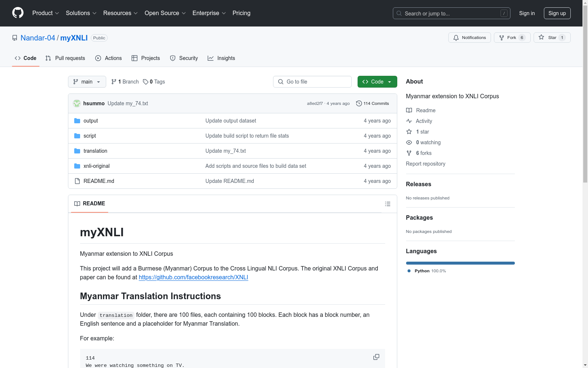588x368 pixels.
Task: Click the Python language progress bar
Action: click(x=460, y=263)
